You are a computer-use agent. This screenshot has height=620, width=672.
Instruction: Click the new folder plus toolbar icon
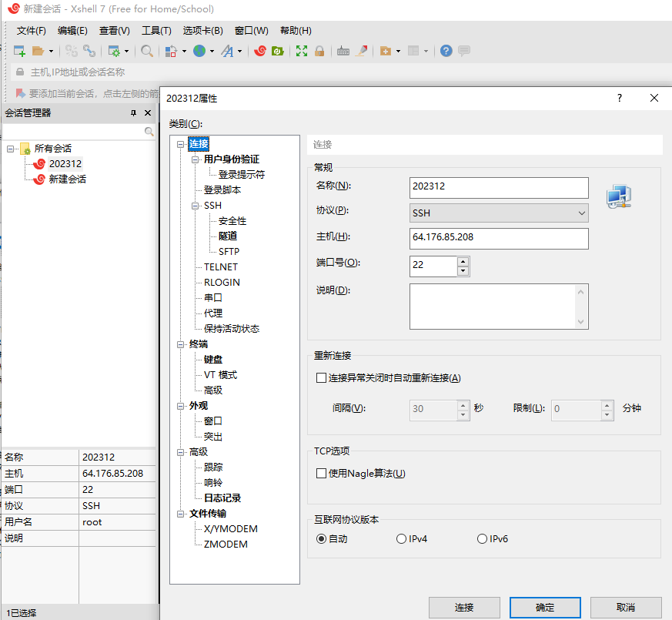[386, 51]
